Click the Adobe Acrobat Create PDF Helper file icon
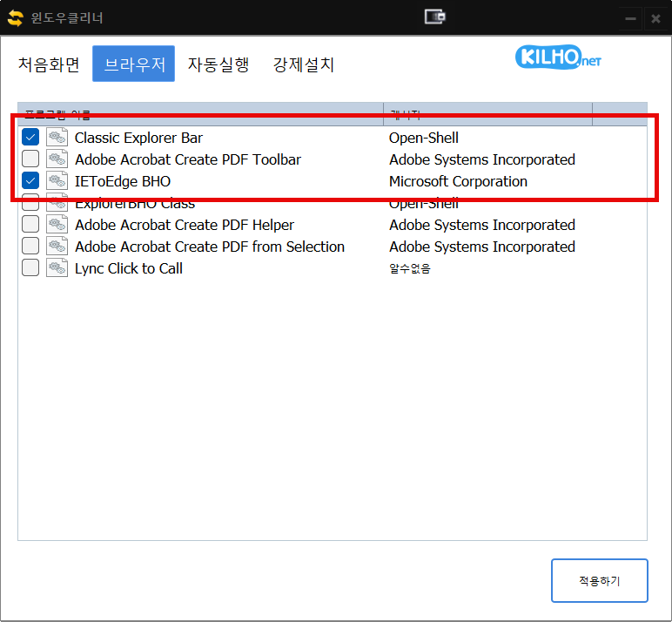672x622 pixels. pos(57,225)
